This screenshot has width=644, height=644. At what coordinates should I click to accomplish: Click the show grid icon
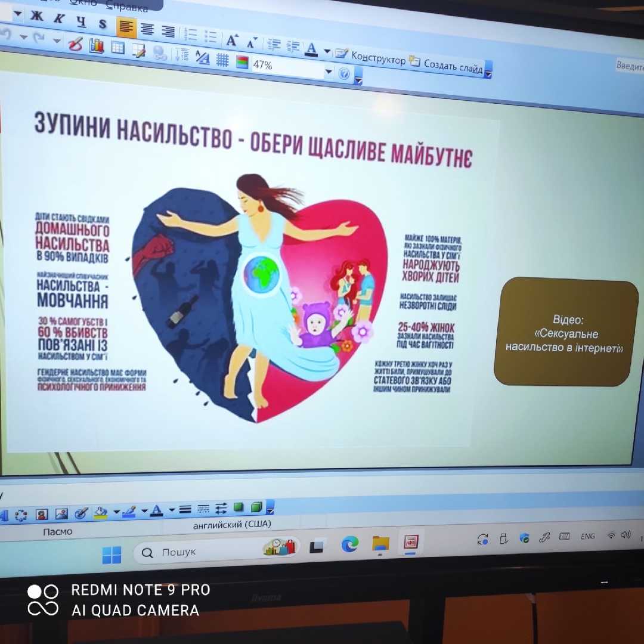[222, 60]
